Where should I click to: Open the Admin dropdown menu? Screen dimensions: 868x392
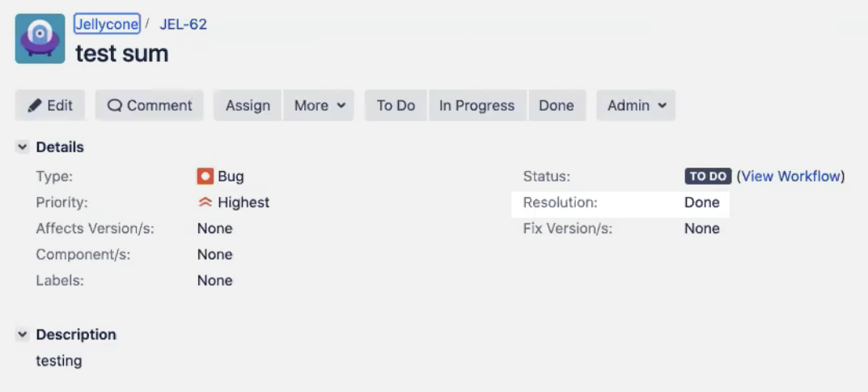pos(636,105)
